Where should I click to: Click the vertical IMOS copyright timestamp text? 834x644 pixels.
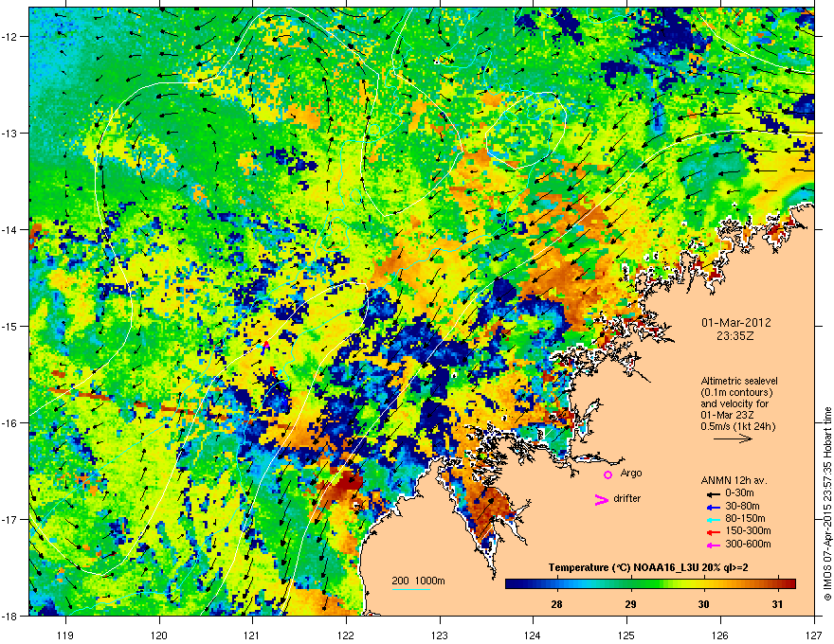click(x=827, y=504)
